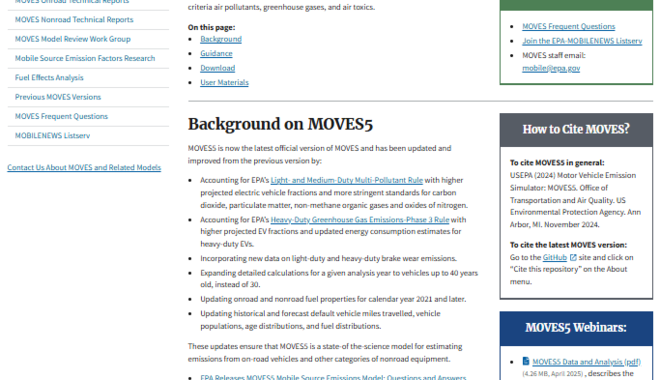This screenshot has height=380, width=660.
Task: Open Heavy-Duty Greenhouse Gas Emissions-Phase 3 Rule link
Action: 360,220
